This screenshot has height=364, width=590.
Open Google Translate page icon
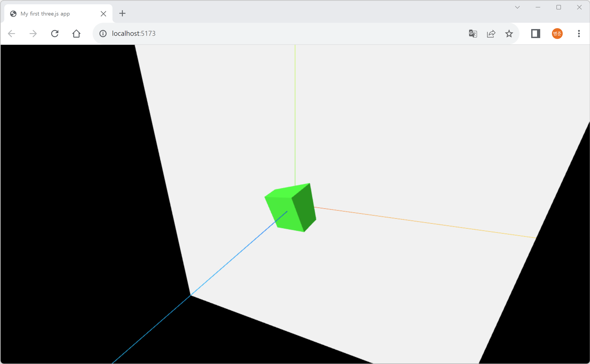[473, 34]
